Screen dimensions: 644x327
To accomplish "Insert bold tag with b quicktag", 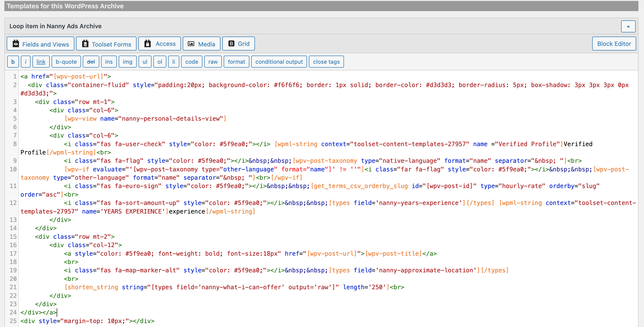I will coord(13,62).
